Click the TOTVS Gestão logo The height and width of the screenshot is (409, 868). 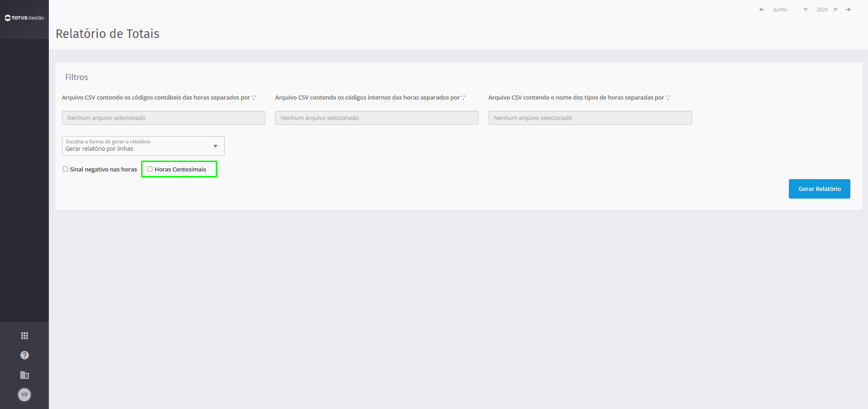coord(24,18)
